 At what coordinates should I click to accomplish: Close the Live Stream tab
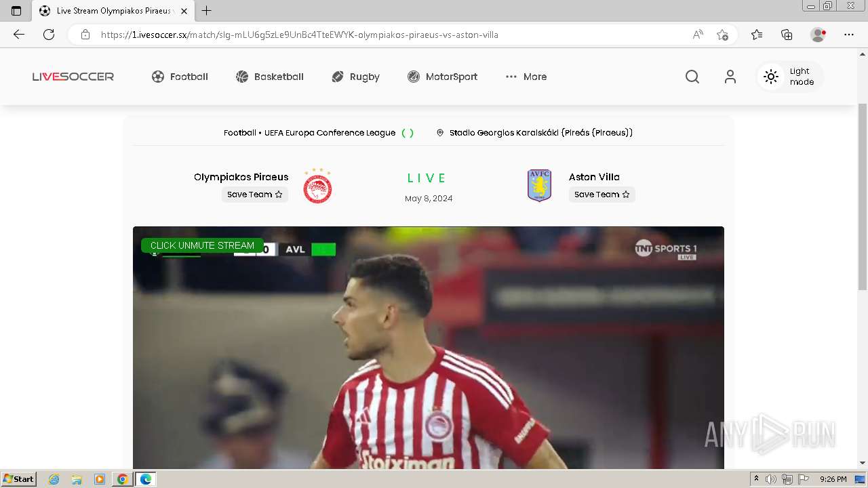[x=184, y=11]
